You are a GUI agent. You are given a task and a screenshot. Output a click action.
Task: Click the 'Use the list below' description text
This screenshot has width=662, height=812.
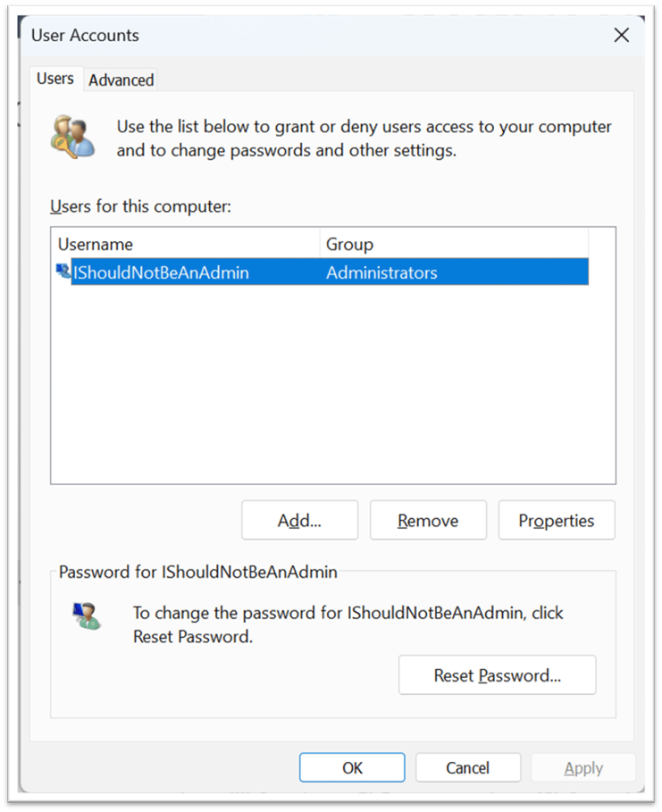tap(364, 138)
